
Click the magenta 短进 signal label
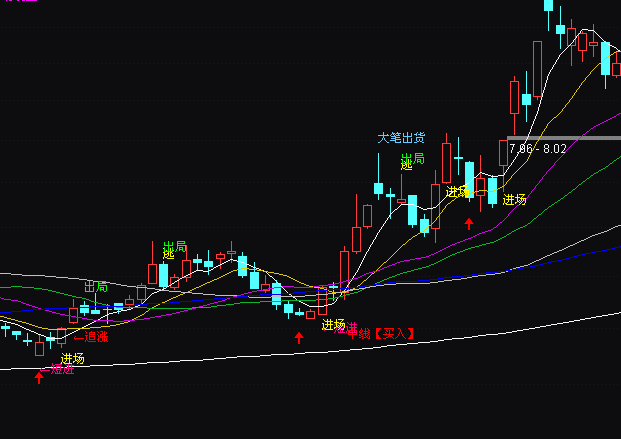[x=62, y=369]
